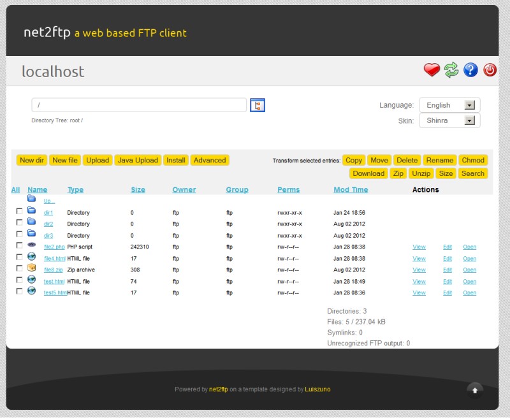
Task: Tick the checkbox for dir1
Action: coord(19,211)
